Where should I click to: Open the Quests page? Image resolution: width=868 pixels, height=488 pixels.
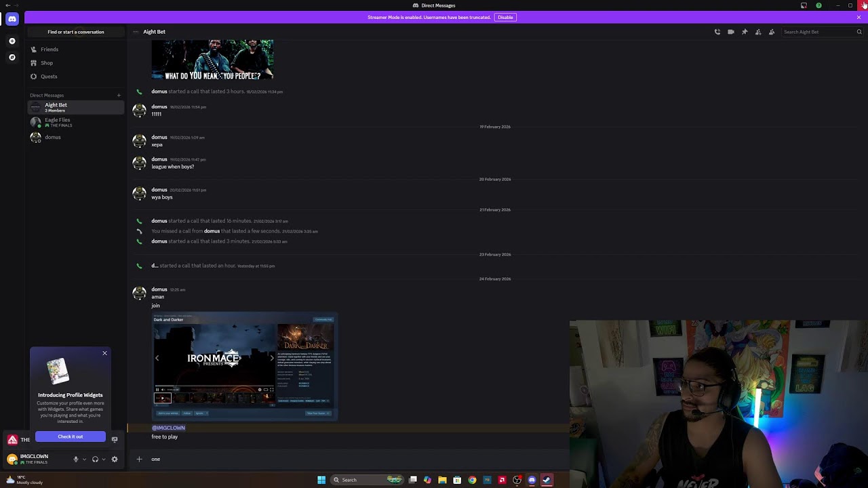click(x=76, y=77)
